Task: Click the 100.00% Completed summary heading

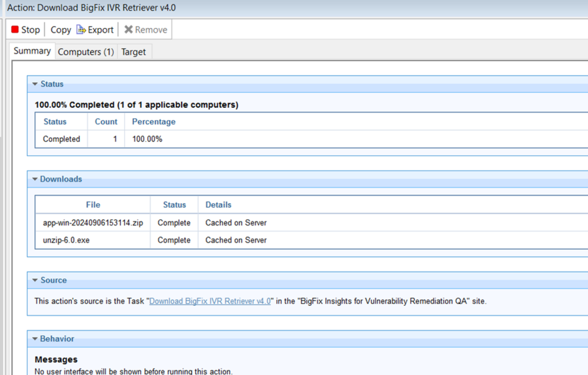Action: coord(137,105)
